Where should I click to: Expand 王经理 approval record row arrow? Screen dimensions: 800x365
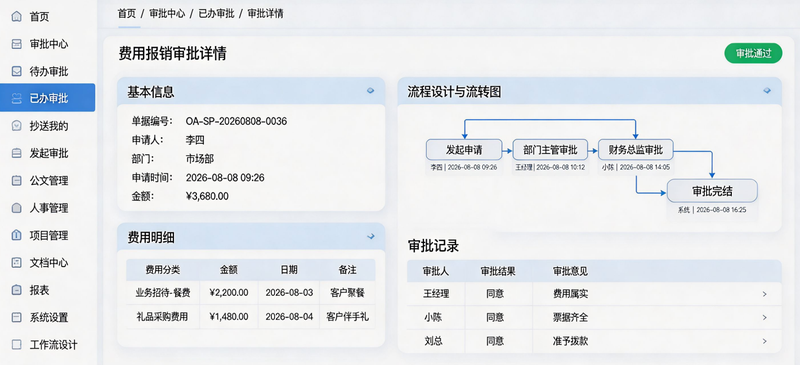[x=764, y=294]
